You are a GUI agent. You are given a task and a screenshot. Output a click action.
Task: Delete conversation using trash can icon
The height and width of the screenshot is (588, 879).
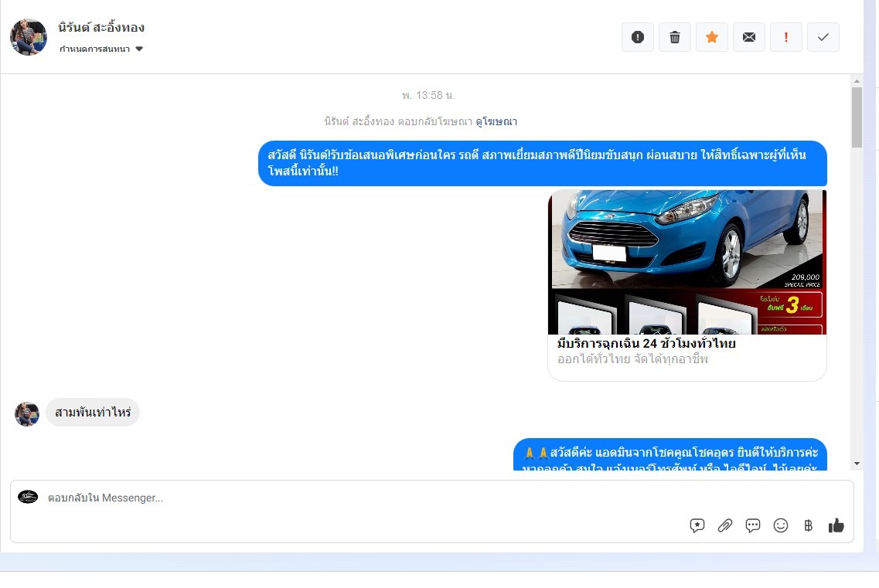point(675,37)
